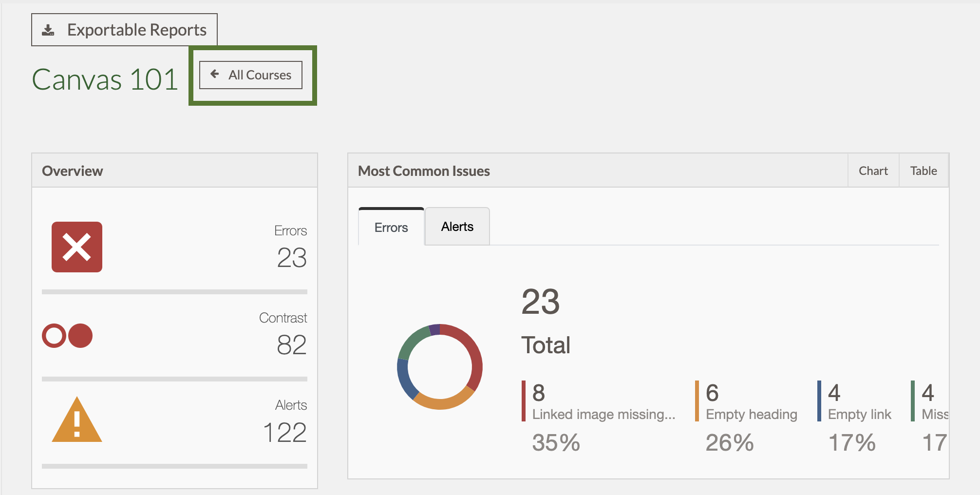Click the Canvas 101 course title
This screenshot has height=495, width=980.
pos(105,79)
